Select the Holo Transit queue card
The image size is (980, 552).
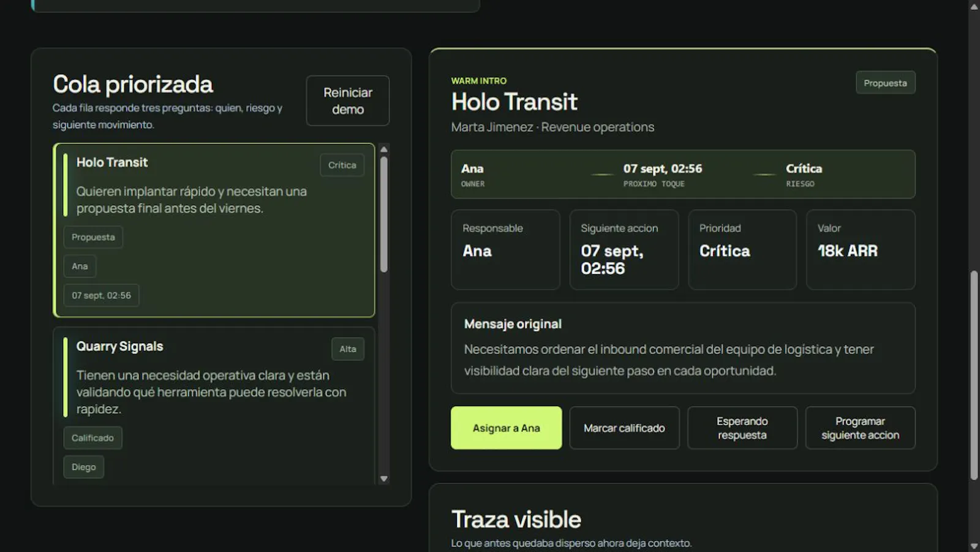(x=214, y=230)
